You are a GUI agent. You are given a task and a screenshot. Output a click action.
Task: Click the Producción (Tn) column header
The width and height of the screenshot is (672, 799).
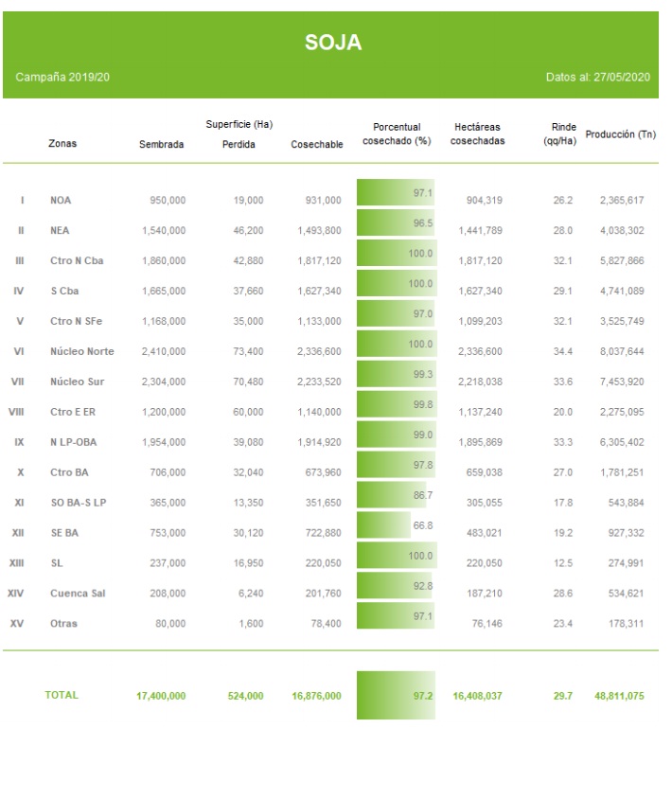coord(621,134)
